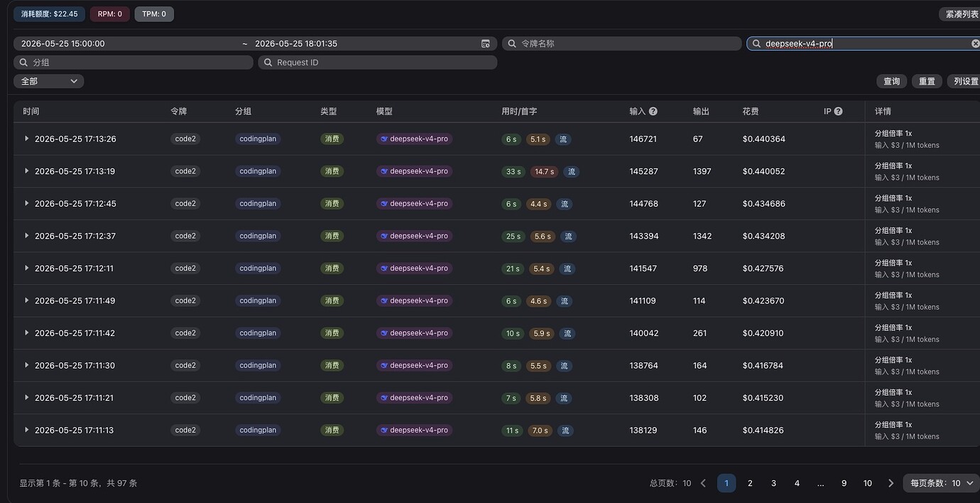Click the input value 146721
This screenshot has height=503, width=980.
pyautogui.click(x=643, y=139)
